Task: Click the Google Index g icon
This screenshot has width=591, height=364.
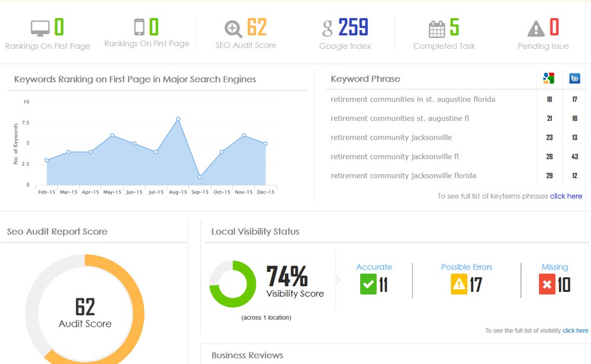Action: click(x=327, y=28)
